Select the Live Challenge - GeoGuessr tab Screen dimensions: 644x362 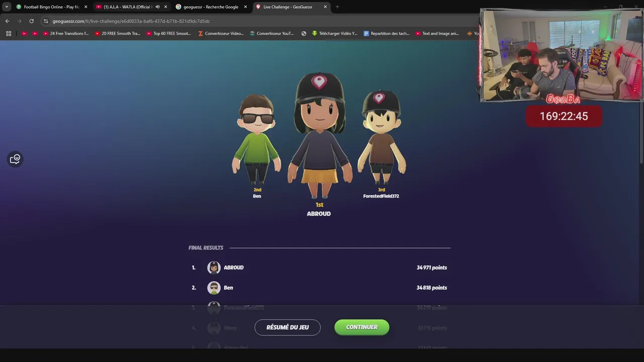click(x=288, y=7)
